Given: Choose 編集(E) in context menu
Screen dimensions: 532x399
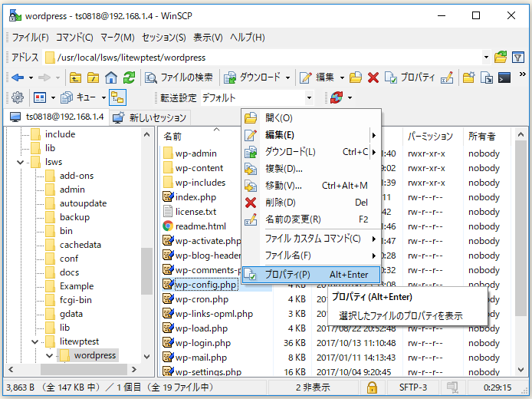Looking at the screenshot, I should (x=310, y=135).
